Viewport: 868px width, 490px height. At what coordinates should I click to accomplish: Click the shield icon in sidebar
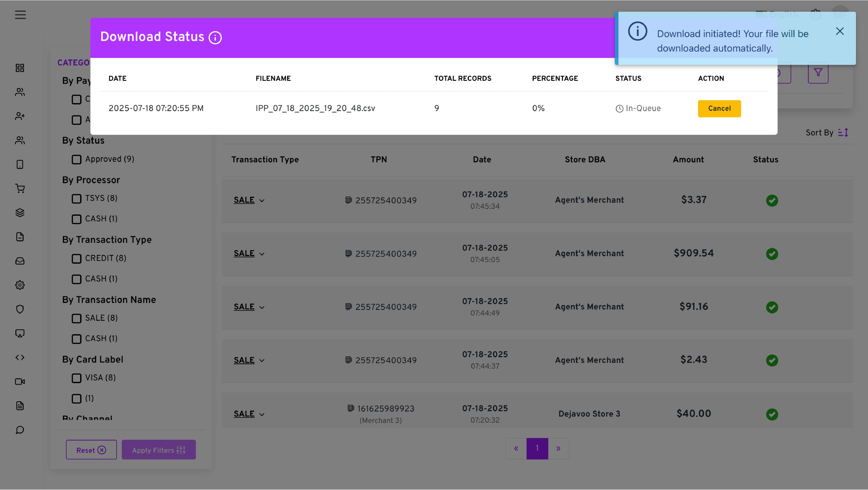coord(20,309)
